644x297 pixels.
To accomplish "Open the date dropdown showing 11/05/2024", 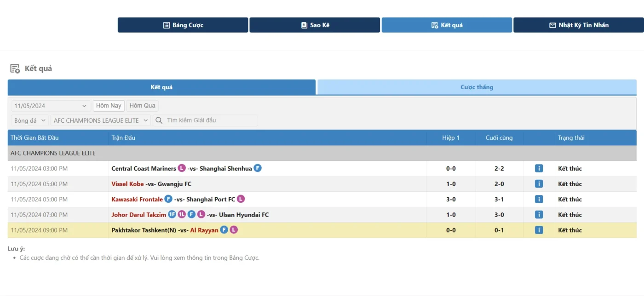I will tap(50, 106).
